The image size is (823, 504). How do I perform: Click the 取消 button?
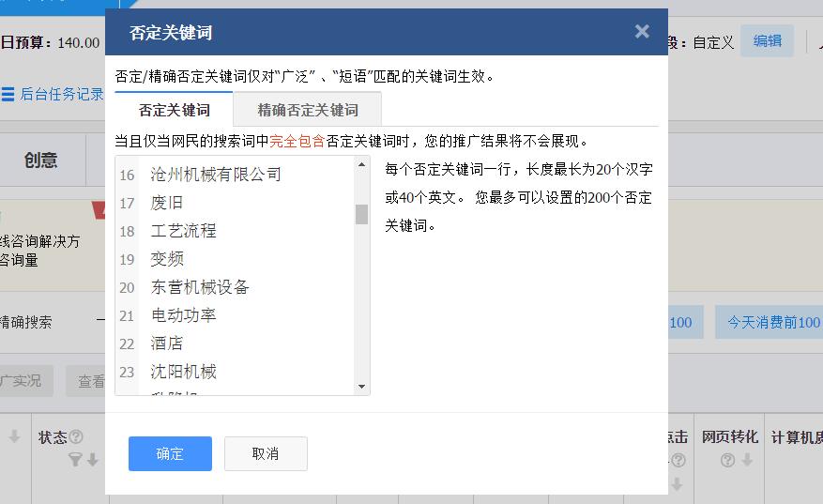point(266,453)
